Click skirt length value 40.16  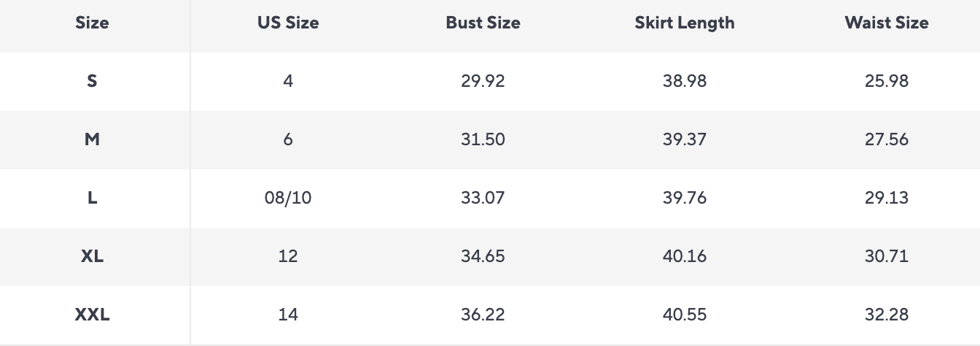[685, 256]
